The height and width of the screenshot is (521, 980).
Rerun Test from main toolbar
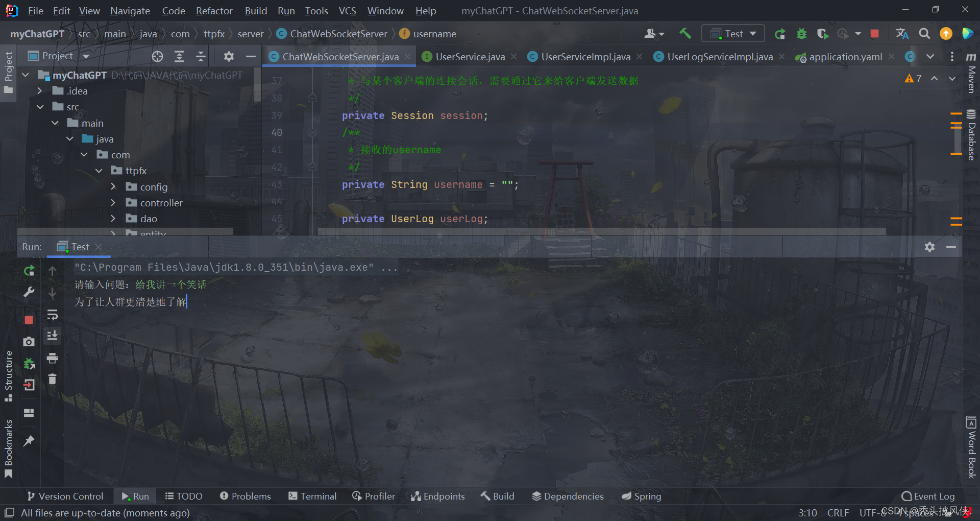pyautogui.click(x=779, y=34)
